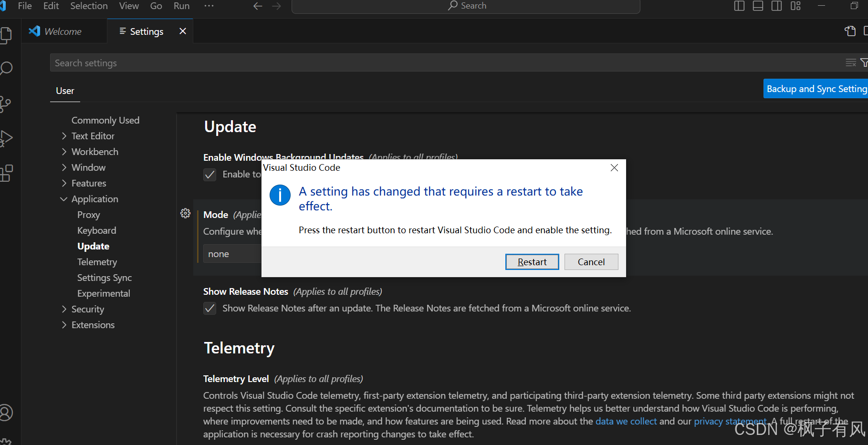This screenshot has height=445, width=868.
Task: Toggle primary side bar layout icon
Action: click(739, 6)
